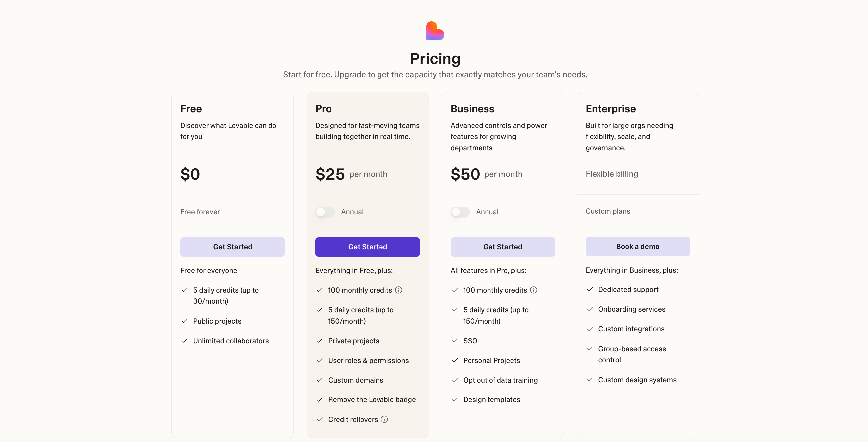The image size is (868, 442).
Task: Open info icon beside Business monthly credits
Action: 534,290
